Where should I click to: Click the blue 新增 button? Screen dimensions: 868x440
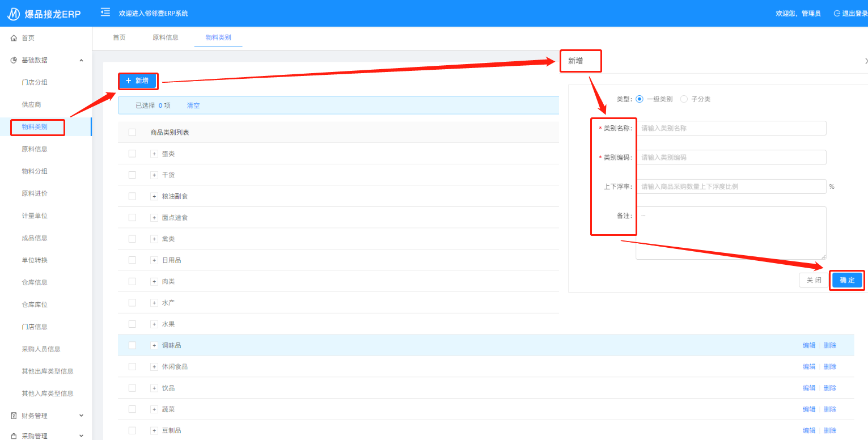(137, 81)
